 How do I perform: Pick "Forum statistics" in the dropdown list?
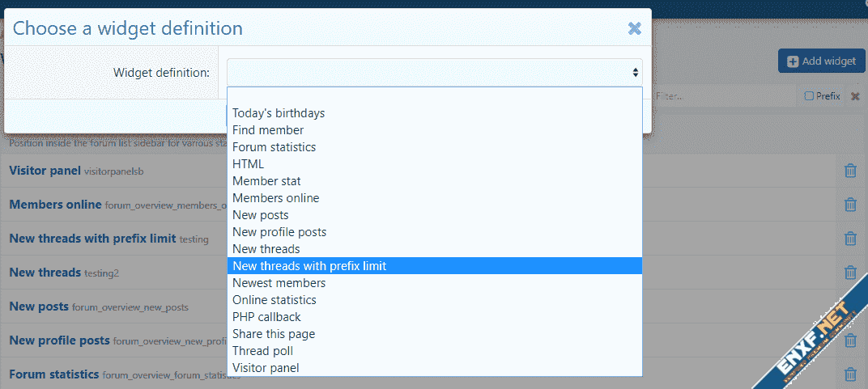click(274, 147)
